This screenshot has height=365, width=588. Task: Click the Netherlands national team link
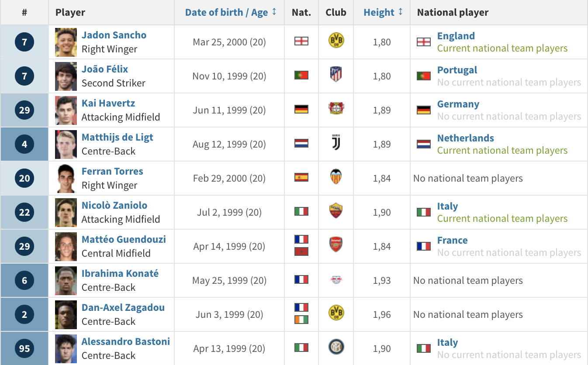click(466, 138)
